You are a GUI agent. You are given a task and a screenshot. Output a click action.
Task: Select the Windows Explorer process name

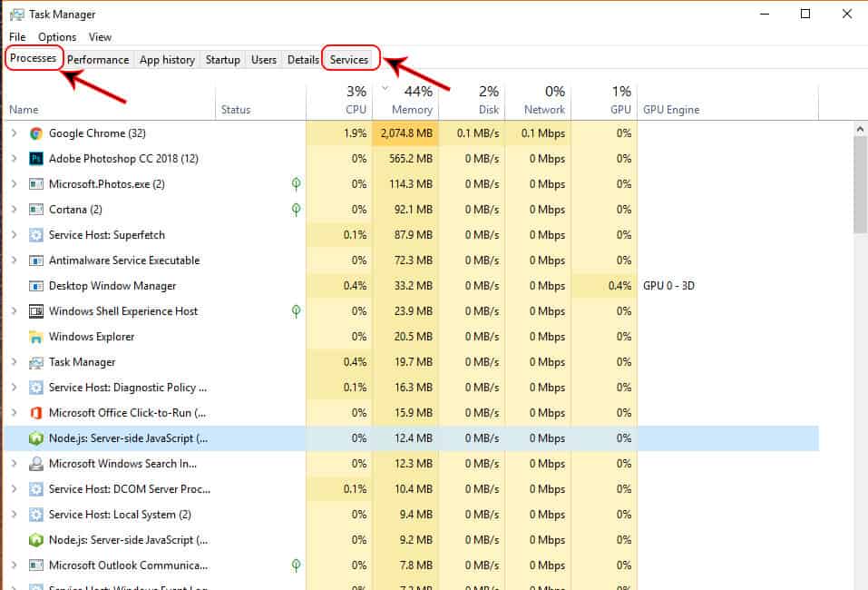click(x=92, y=337)
